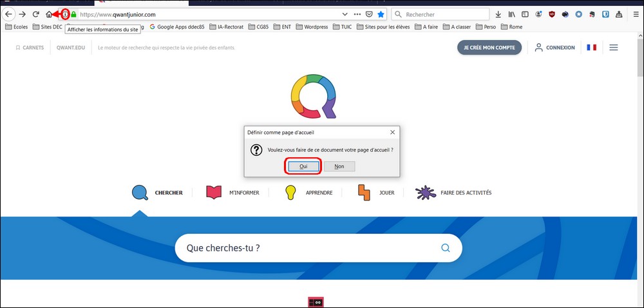Go forward with the browser forward arrow

click(x=23, y=14)
